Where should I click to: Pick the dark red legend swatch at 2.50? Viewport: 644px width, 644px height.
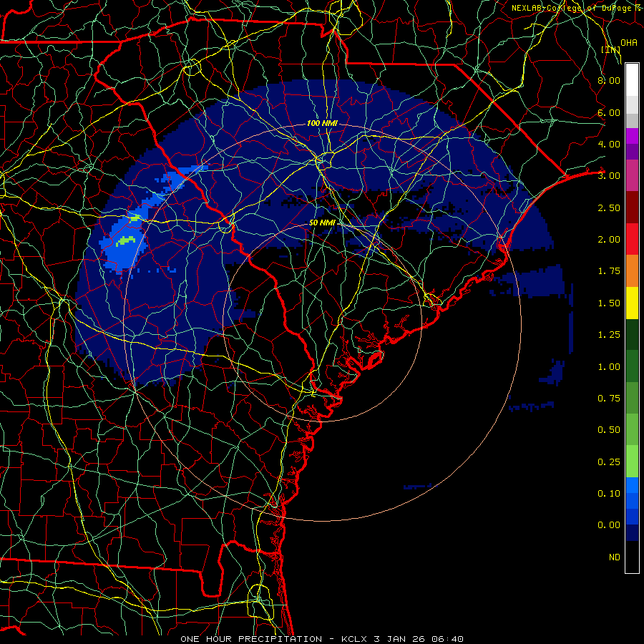(x=632, y=208)
